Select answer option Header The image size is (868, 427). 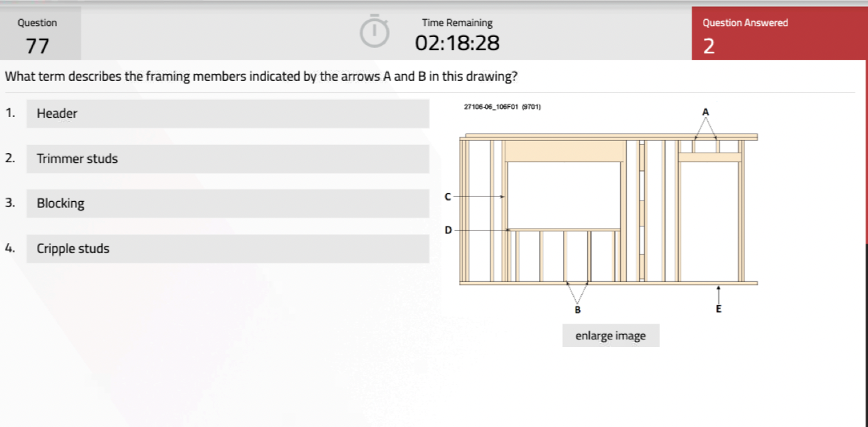tap(228, 114)
